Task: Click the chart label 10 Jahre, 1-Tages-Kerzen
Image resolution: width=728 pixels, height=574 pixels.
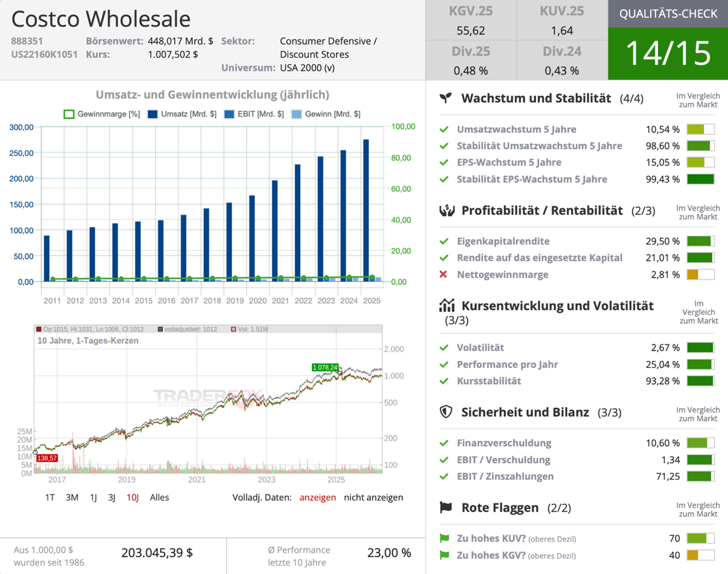Action: pos(88,341)
